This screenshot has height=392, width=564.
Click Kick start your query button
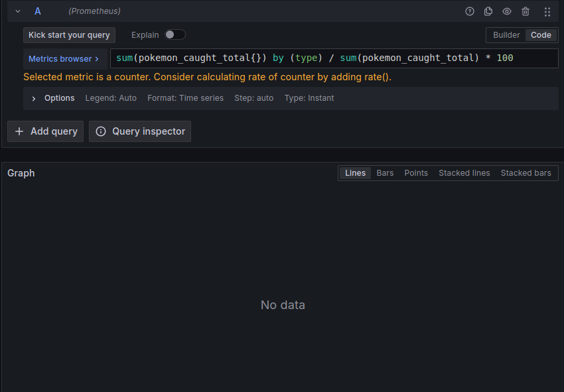[69, 35]
